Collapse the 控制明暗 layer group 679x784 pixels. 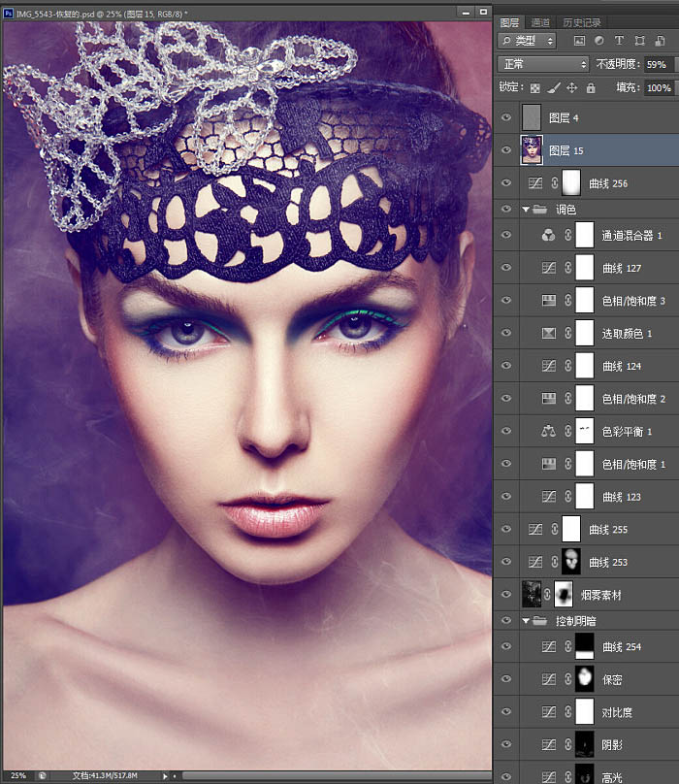(526, 620)
